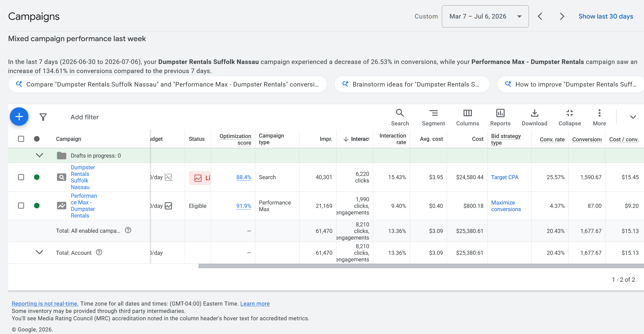
Task: Open Target CPA bid strategy
Action: pos(505,177)
